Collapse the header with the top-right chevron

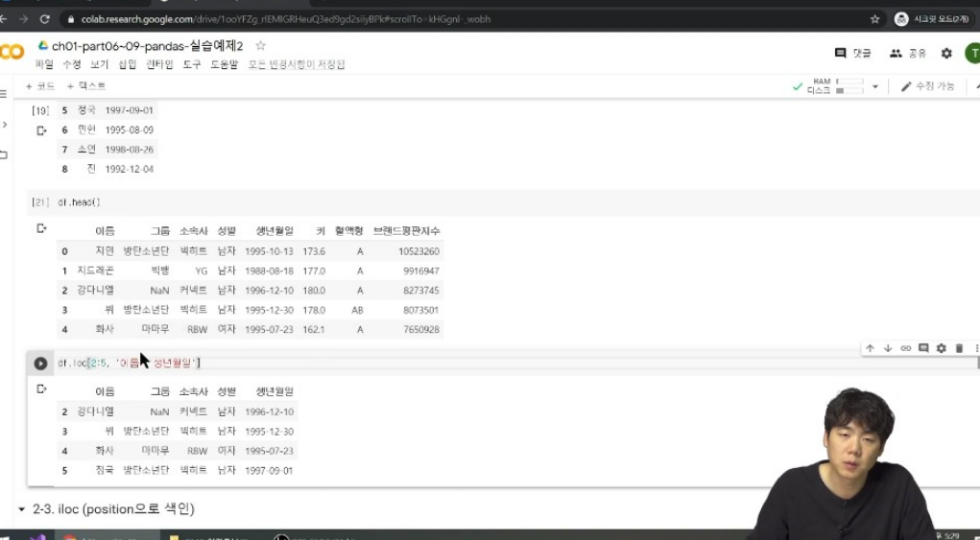click(977, 86)
